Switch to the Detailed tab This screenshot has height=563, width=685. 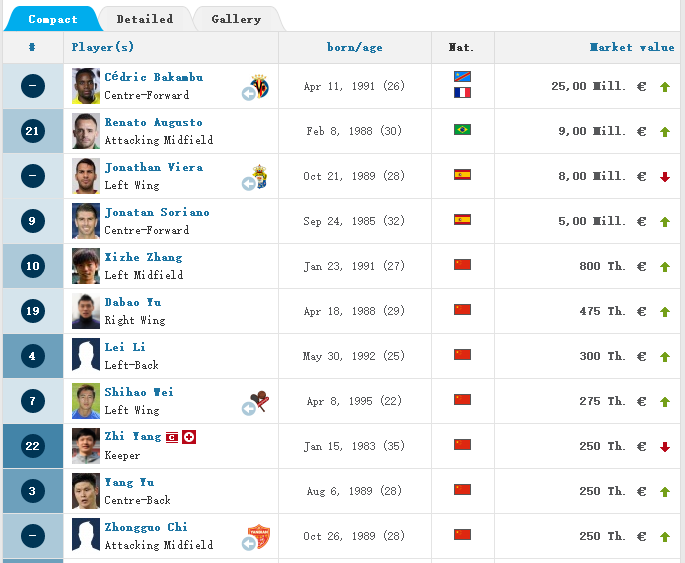(x=144, y=19)
